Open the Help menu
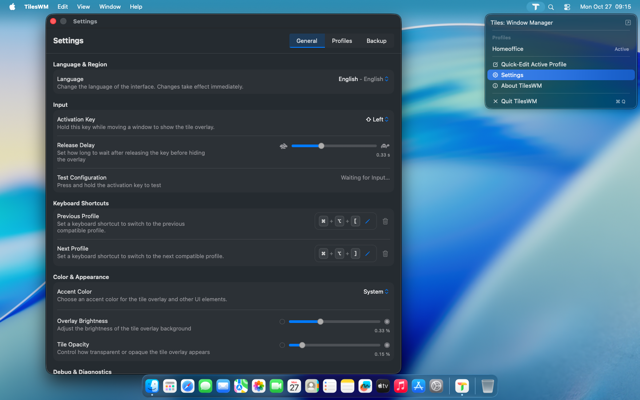The image size is (640, 400). pyautogui.click(x=136, y=7)
